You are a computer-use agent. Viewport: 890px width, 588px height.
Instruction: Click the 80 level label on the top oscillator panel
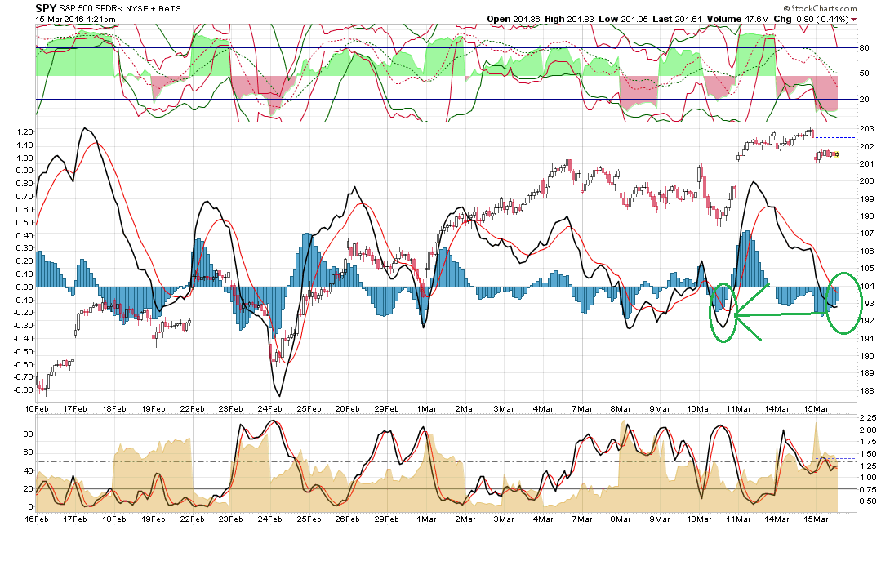[864, 47]
